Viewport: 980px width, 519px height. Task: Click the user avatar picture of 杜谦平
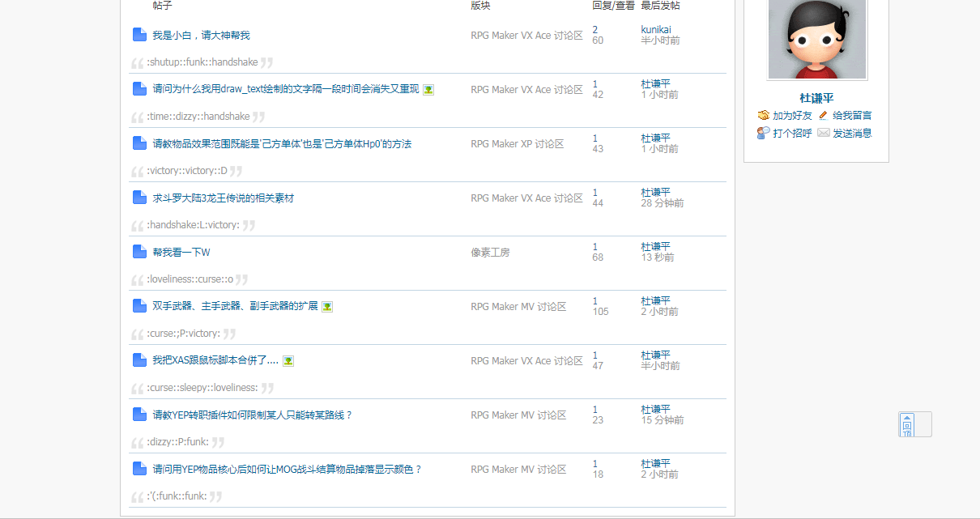(817, 38)
